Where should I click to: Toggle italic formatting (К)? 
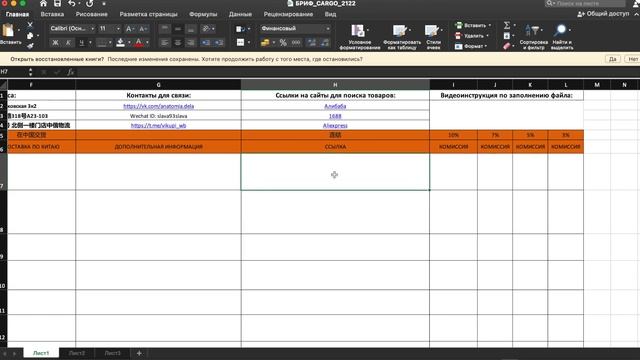68,42
